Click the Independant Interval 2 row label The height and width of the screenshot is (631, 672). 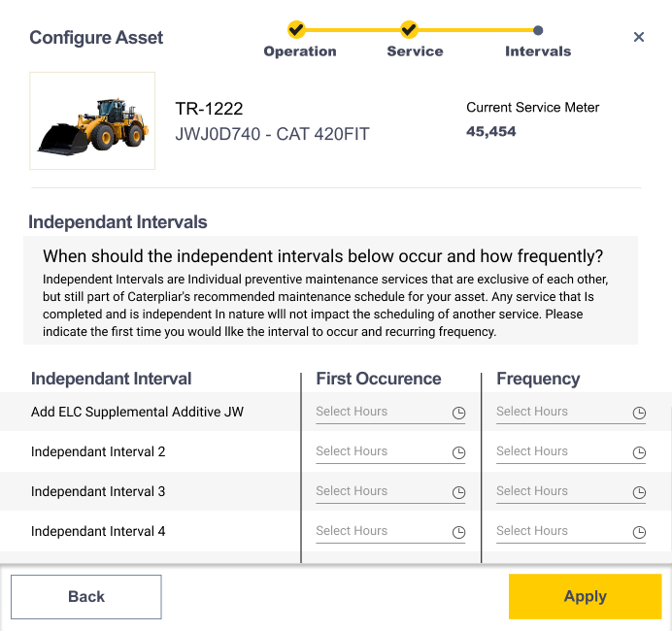[x=98, y=451]
